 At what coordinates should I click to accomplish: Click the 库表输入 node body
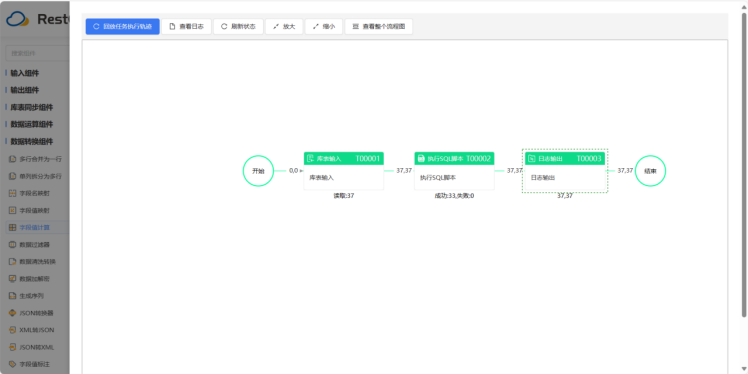pos(343,177)
